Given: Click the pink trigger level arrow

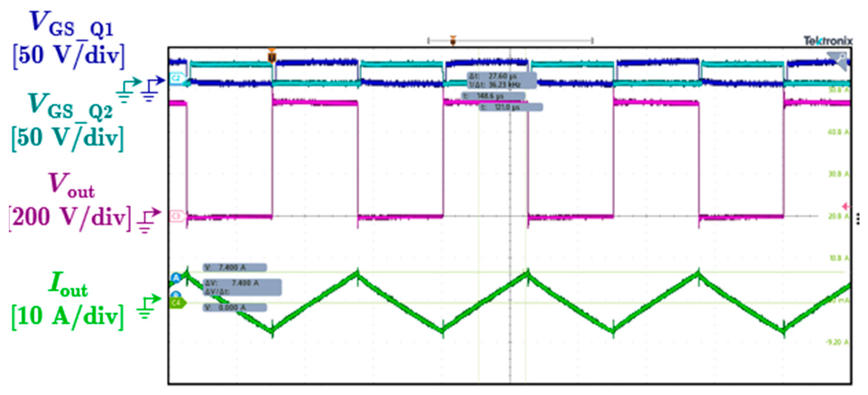Looking at the screenshot, I should tap(846, 206).
